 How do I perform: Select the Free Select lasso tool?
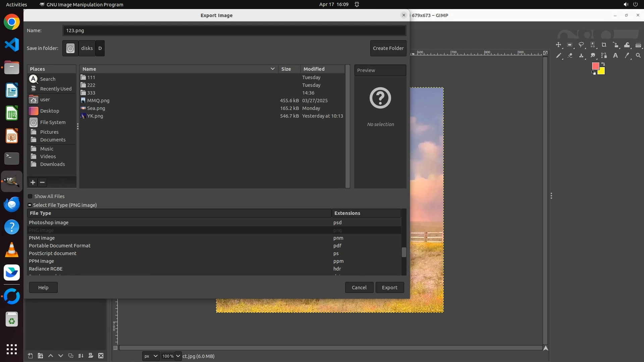click(581, 45)
